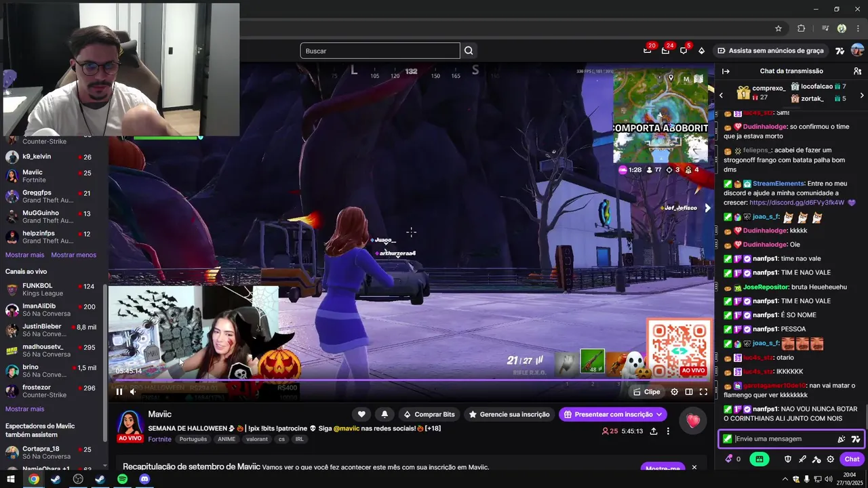868x488 pixels.
Task: Open the chat celebration popper icon
Action: click(x=842, y=439)
